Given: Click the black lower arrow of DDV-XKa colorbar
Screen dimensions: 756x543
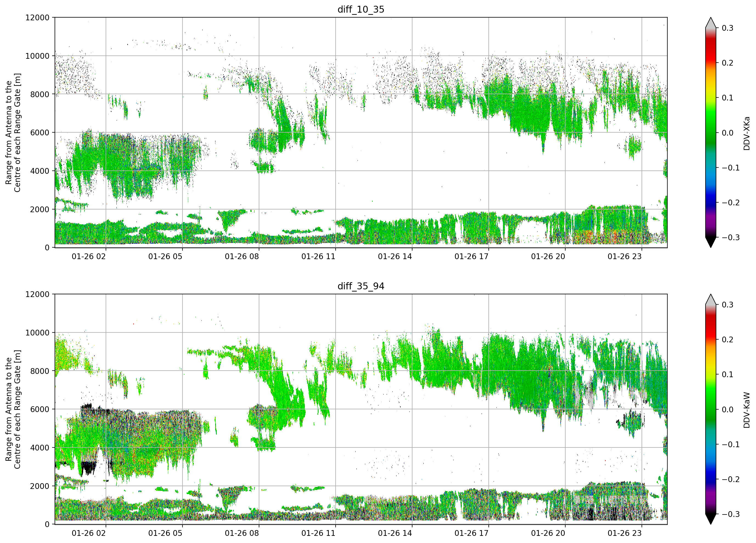Looking at the screenshot, I should (x=711, y=242).
